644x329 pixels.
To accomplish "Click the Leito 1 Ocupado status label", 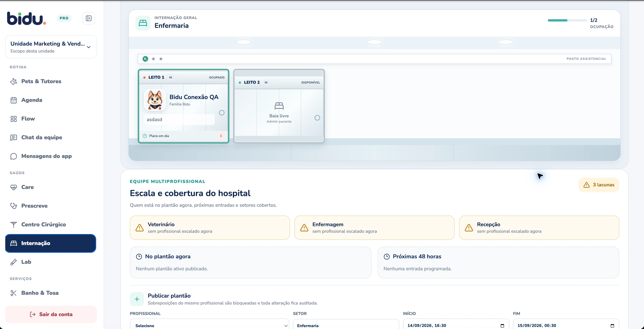I will (x=217, y=77).
